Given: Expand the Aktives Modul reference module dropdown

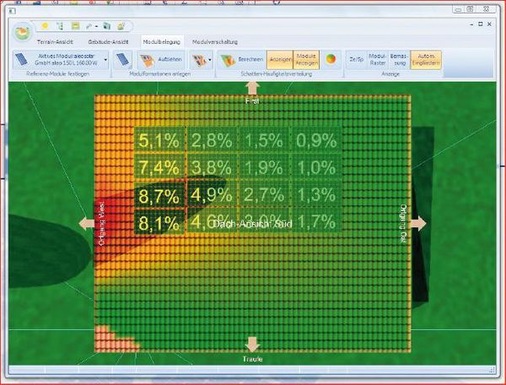Looking at the screenshot, I should pyautogui.click(x=106, y=60).
